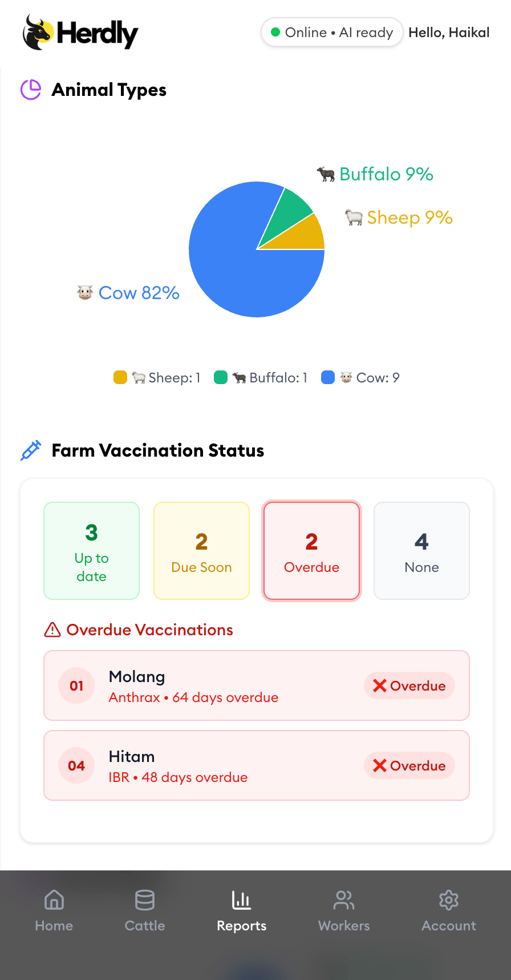
Task: Click the Overdue Vaccinations warning triangle icon
Action: 52,630
